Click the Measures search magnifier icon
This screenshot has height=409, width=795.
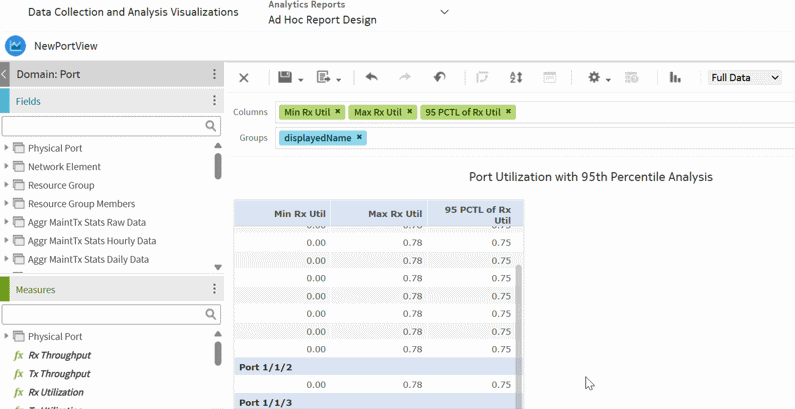[x=211, y=315]
